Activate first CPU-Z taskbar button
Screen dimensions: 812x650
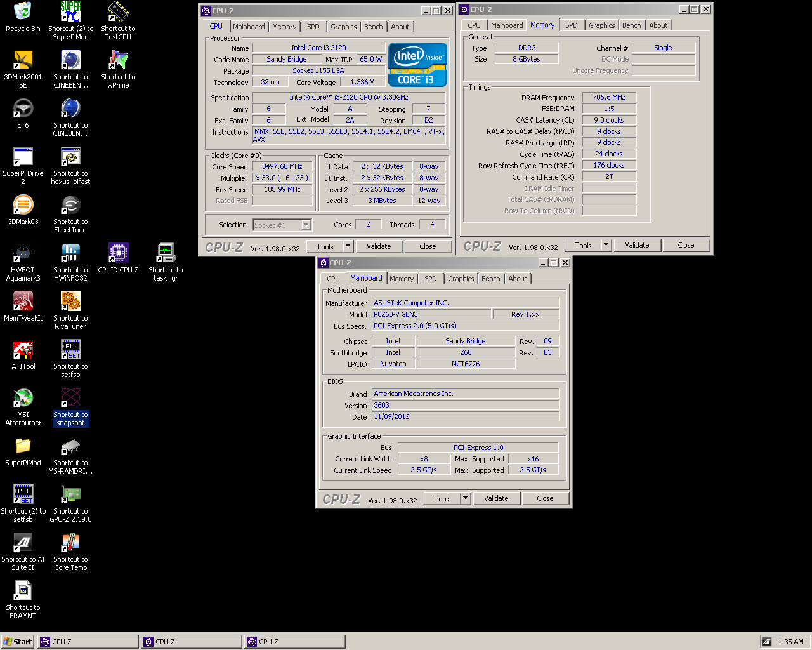click(x=88, y=642)
